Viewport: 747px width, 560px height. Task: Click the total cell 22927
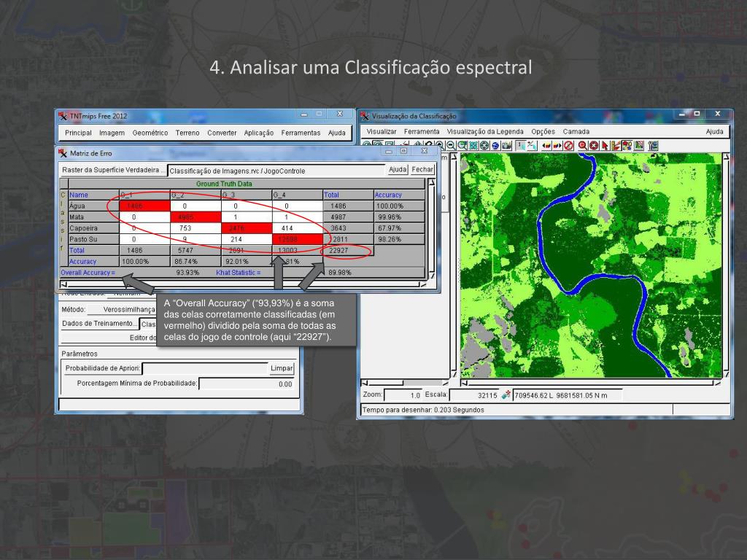coord(348,251)
